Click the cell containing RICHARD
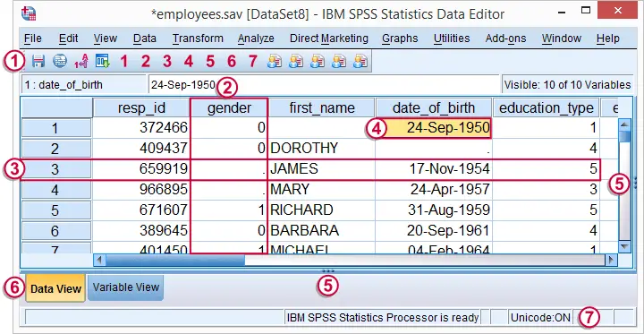Image resolution: width=644 pixels, height=334 pixels. click(x=322, y=210)
